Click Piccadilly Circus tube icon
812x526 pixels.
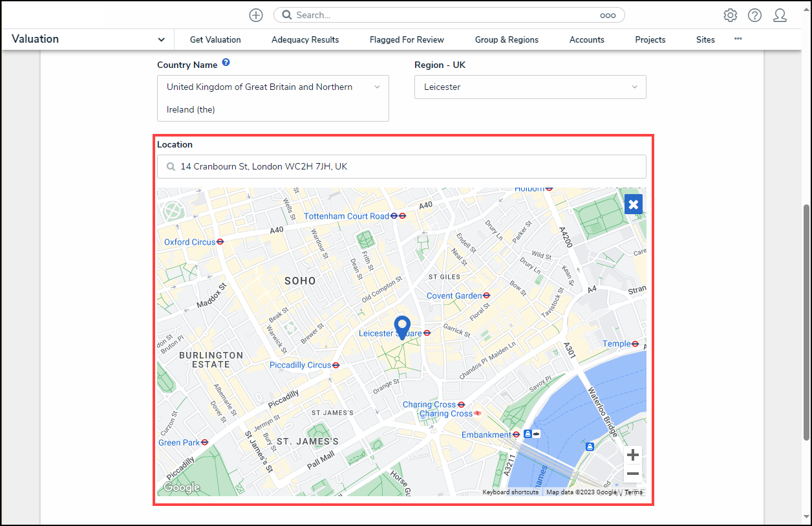pyautogui.click(x=336, y=365)
